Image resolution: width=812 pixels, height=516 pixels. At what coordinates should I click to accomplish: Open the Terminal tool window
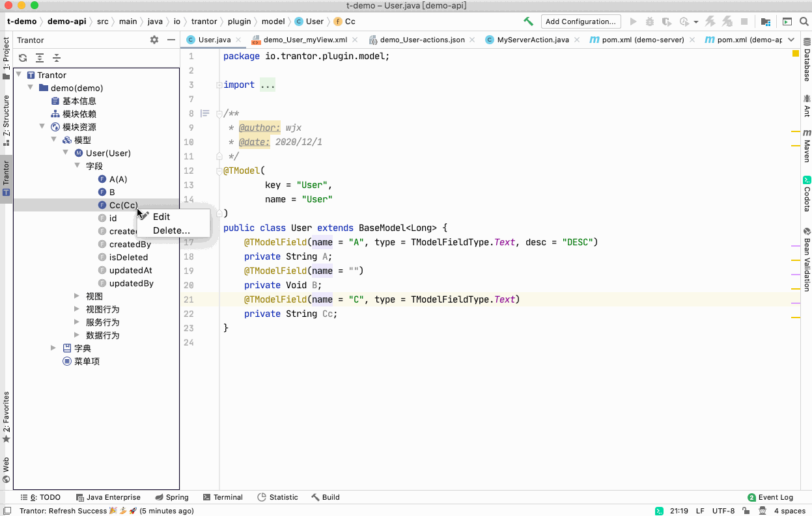[223, 497]
